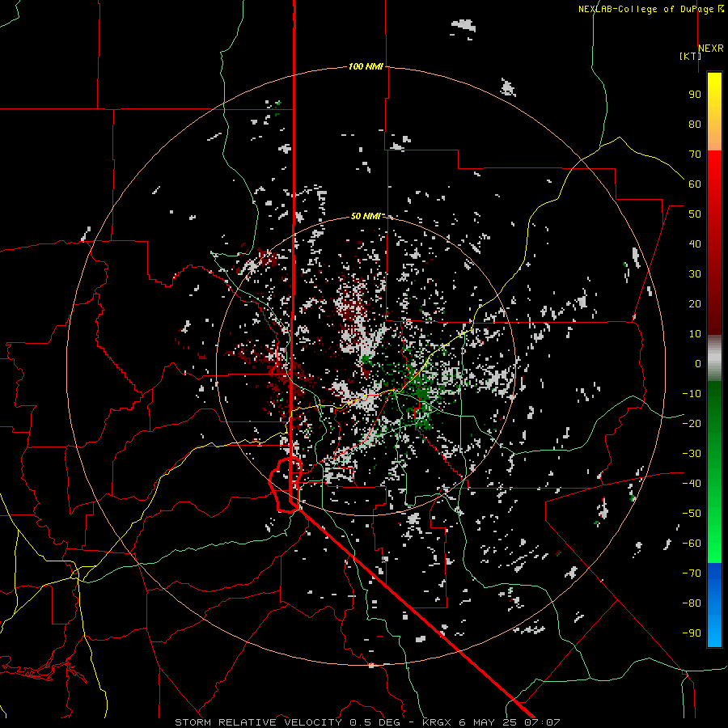Click the 6 MAY 25 date text
728x728 pixels.
(488, 722)
